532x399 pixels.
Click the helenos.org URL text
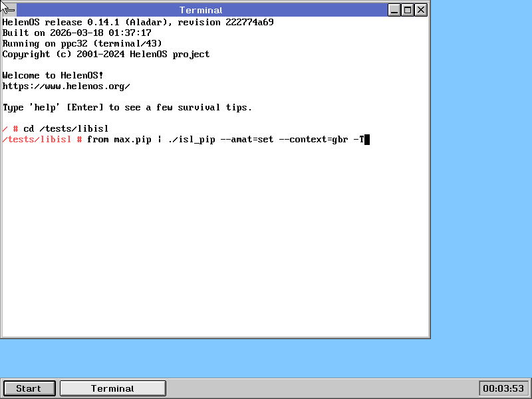(x=66, y=86)
